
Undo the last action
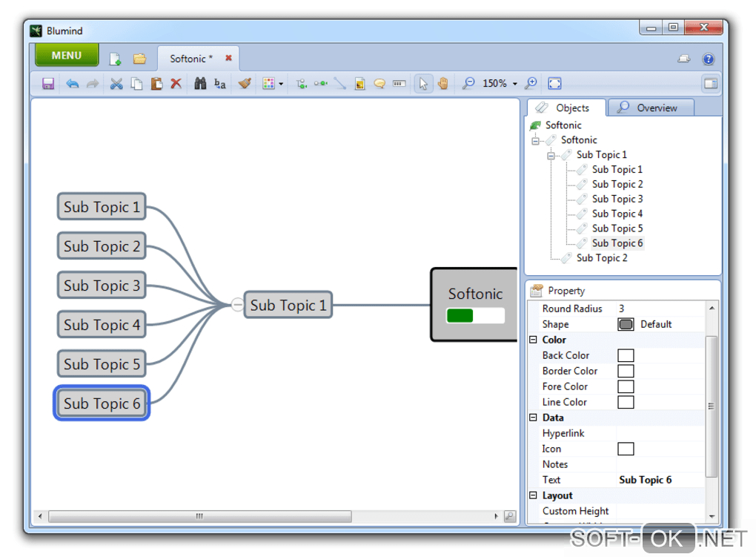(x=73, y=84)
